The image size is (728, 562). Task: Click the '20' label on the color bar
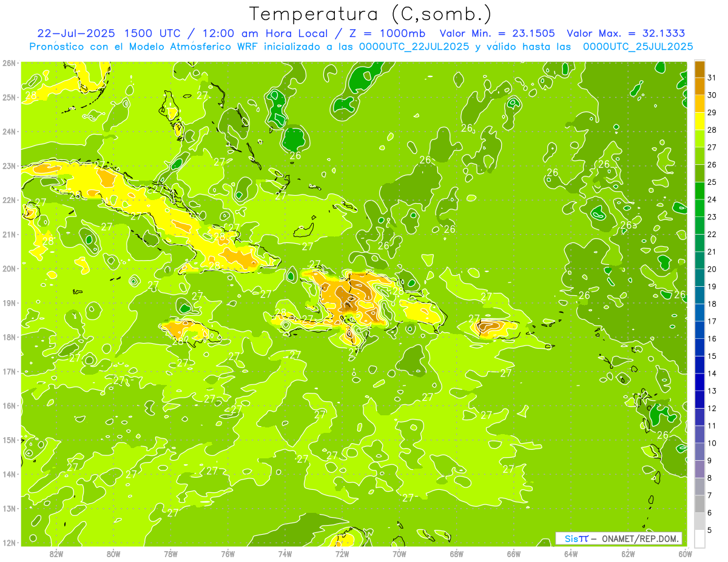click(712, 269)
